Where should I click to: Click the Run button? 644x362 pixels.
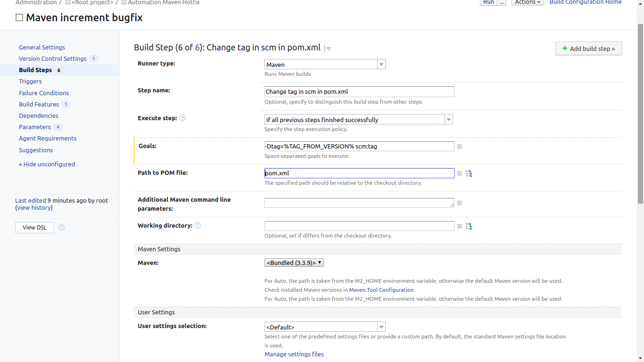[488, 2]
